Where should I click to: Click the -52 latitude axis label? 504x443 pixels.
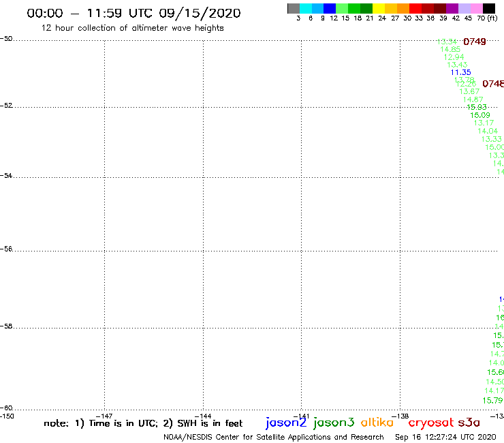[6, 106]
